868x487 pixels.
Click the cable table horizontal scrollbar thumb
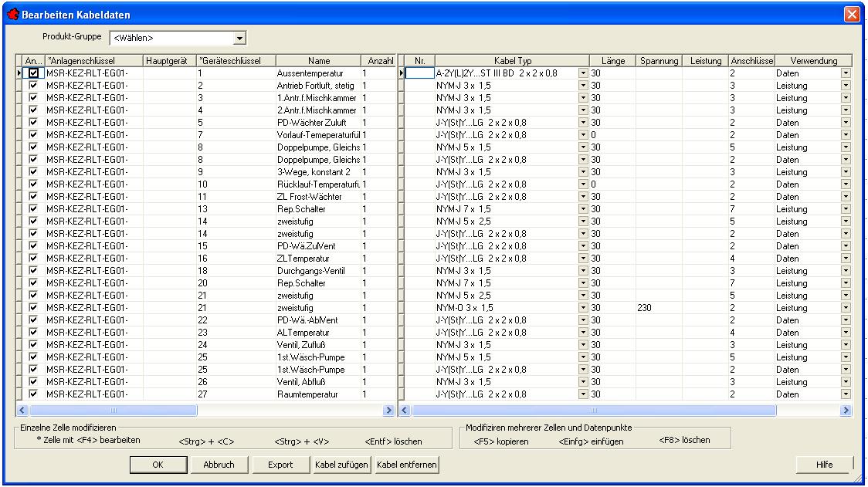pos(595,411)
